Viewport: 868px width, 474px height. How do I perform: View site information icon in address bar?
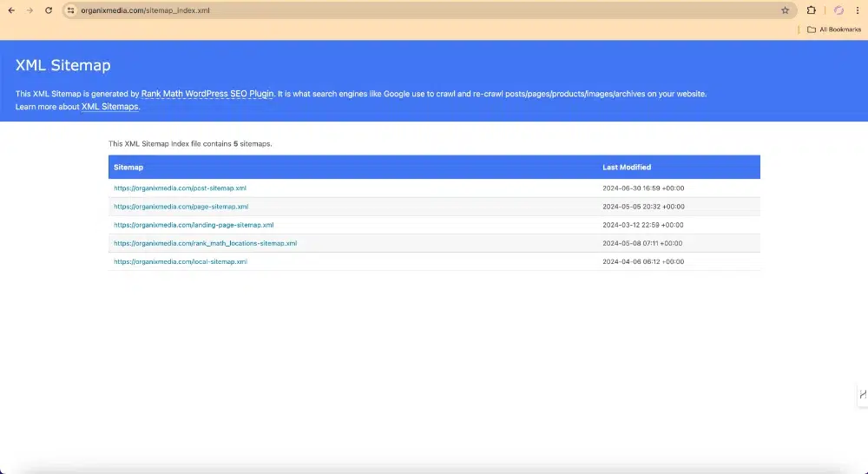[x=71, y=10]
